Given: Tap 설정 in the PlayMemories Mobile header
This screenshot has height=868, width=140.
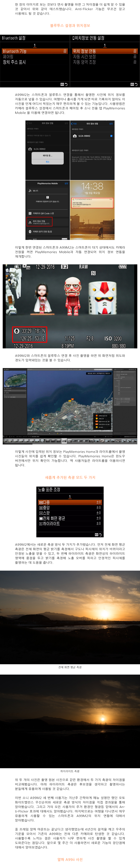Looking at the screenshot, I should (66, 183).
